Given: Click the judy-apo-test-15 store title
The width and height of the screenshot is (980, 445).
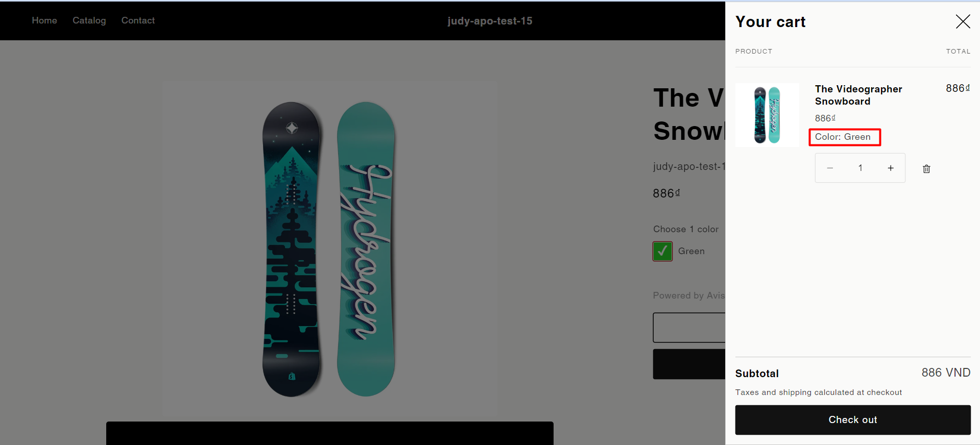Looking at the screenshot, I should tap(490, 21).
